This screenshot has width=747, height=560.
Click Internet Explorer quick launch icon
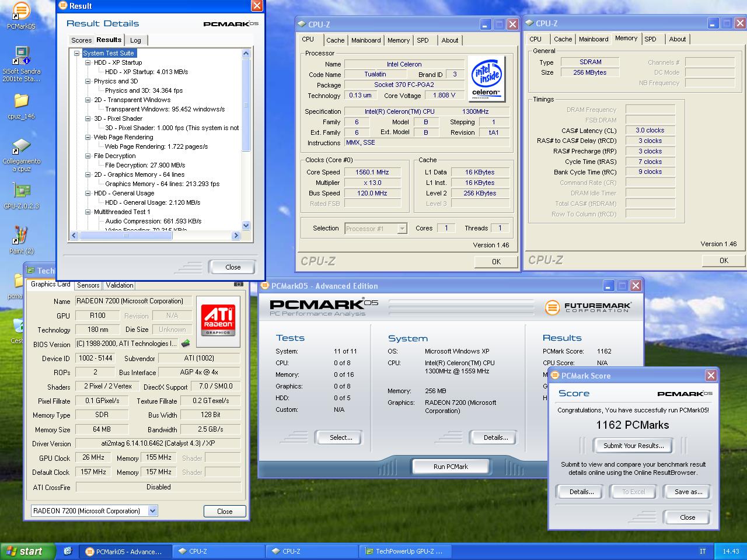click(x=68, y=551)
